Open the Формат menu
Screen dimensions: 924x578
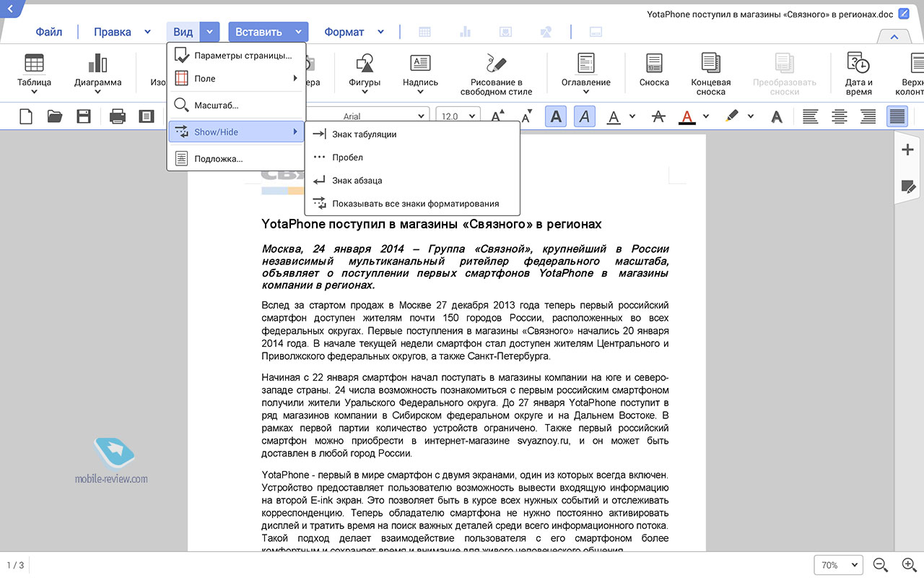coord(344,32)
